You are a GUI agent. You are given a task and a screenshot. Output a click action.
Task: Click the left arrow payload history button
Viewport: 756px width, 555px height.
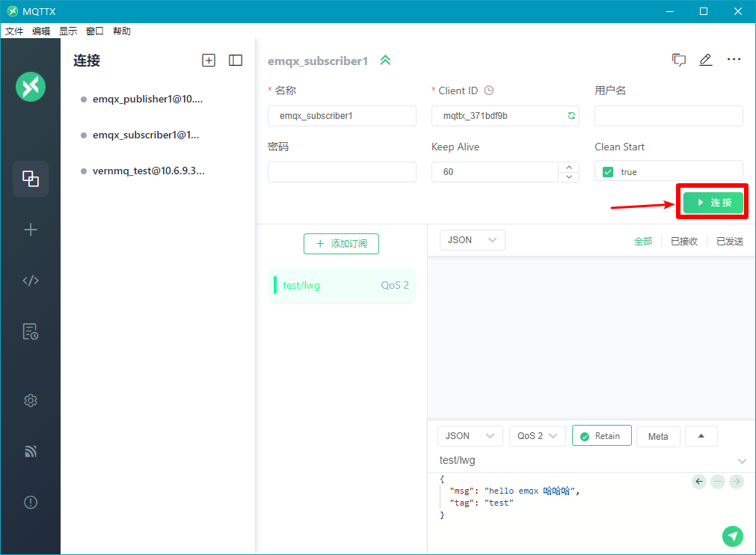click(x=699, y=481)
